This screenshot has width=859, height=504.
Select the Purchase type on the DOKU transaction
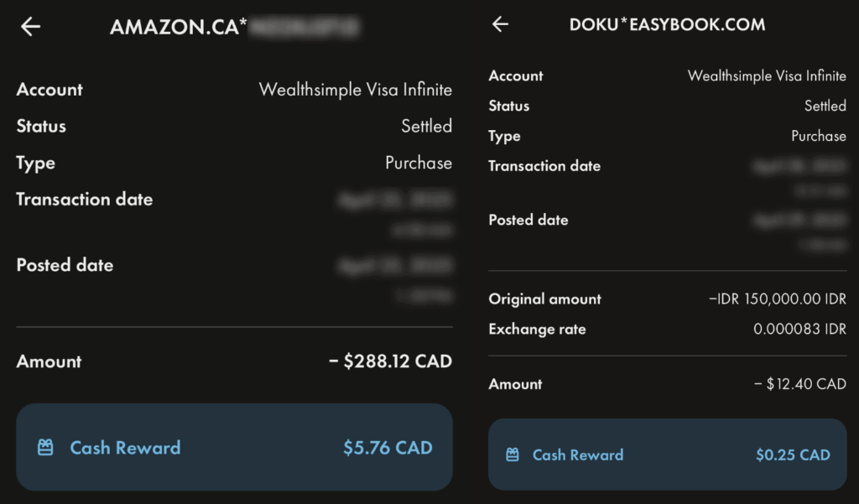[x=819, y=136]
